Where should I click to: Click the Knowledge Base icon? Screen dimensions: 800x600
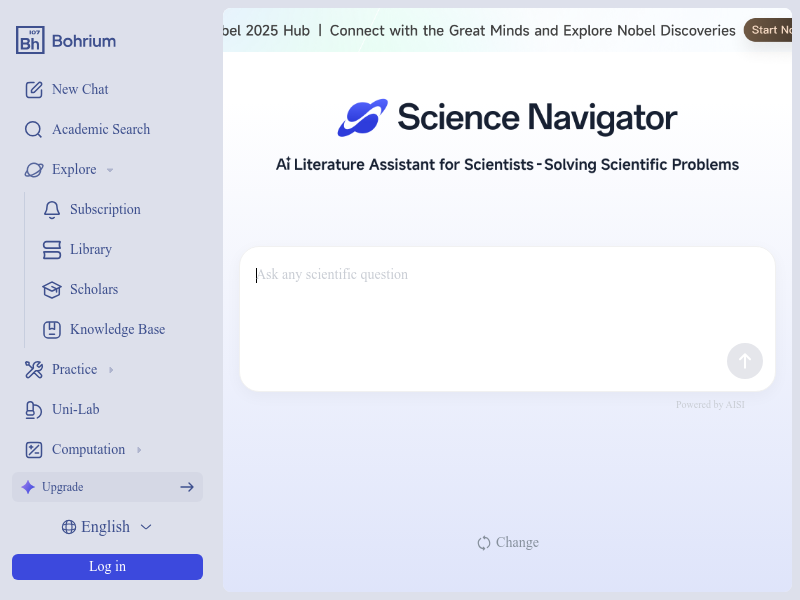coord(52,330)
